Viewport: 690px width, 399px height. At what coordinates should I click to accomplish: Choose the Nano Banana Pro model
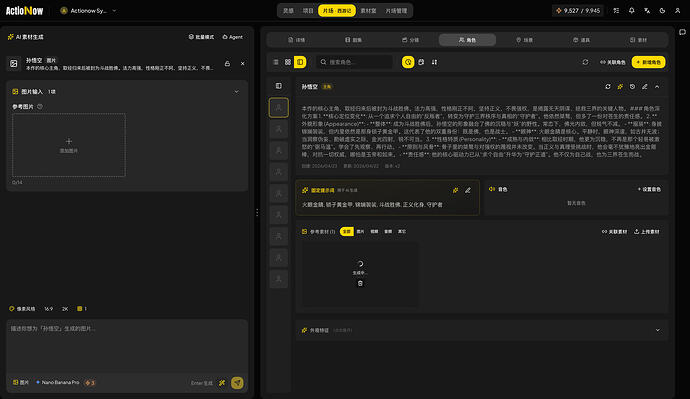click(x=58, y=383)
